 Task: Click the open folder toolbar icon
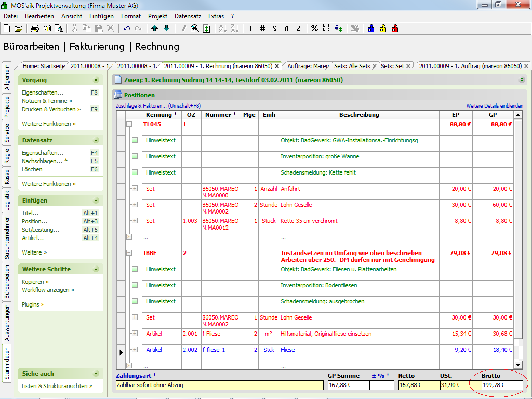(x=18, y=29)
